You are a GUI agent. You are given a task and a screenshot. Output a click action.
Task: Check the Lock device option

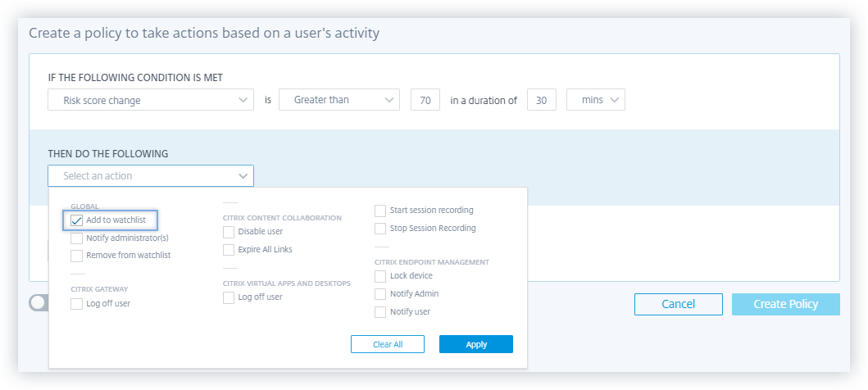[380, 276]
